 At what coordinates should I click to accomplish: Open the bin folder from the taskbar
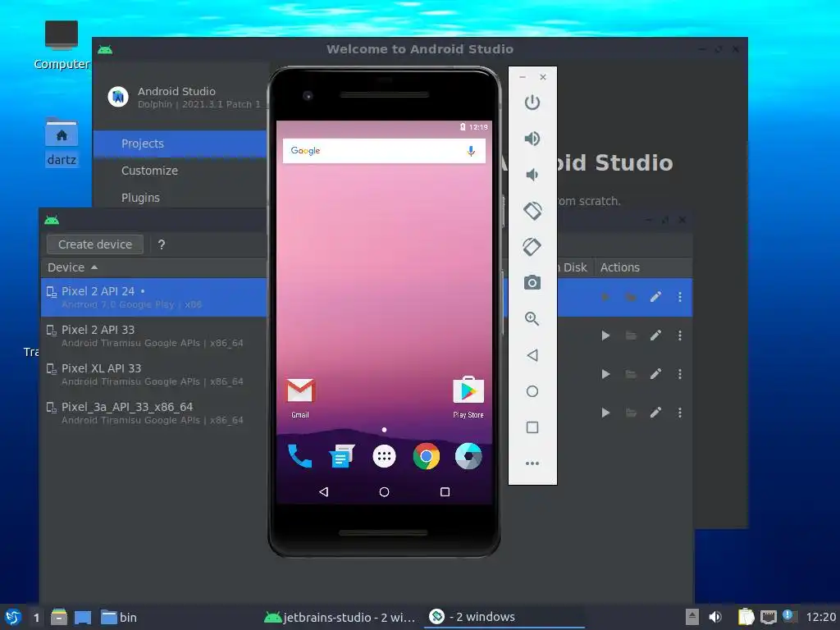coord(119,617)
